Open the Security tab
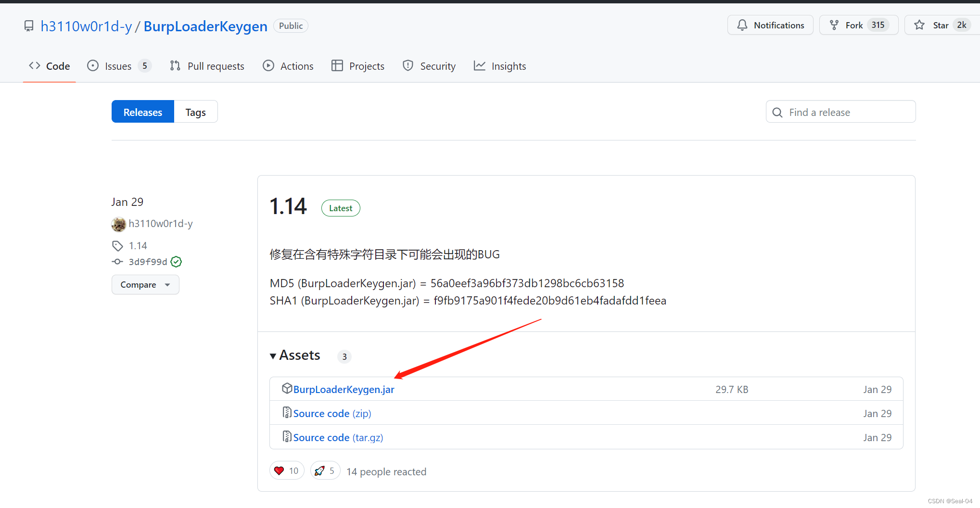 point(429,66)
